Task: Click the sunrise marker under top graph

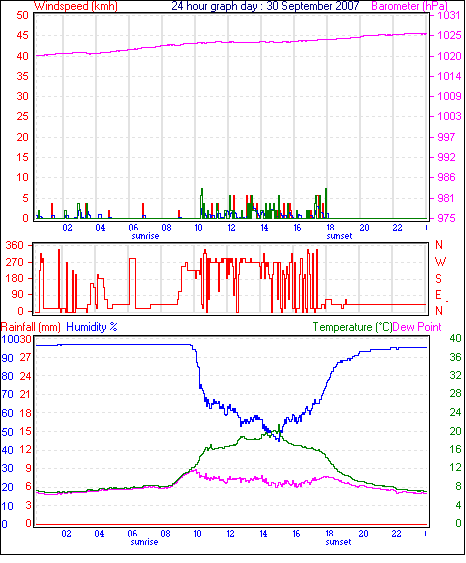Action: (145, 236)
